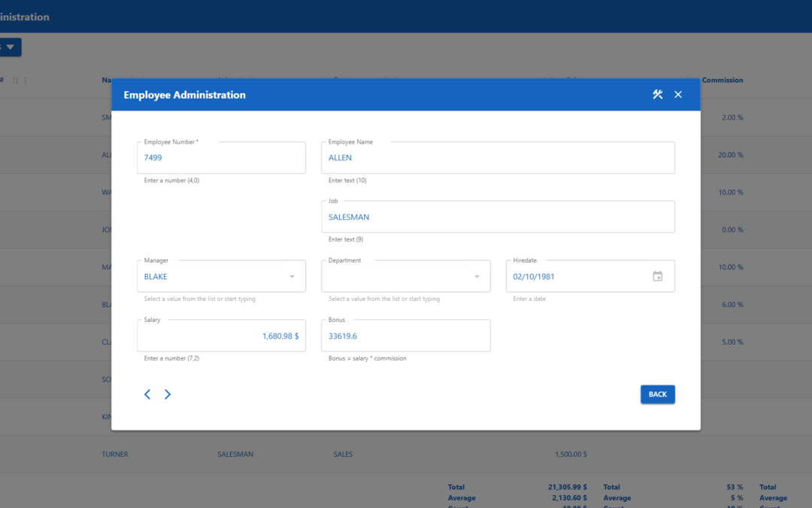This screenshot has height=508, width=812.
Task: Select the Salary input field
Action: click(221, 336)
